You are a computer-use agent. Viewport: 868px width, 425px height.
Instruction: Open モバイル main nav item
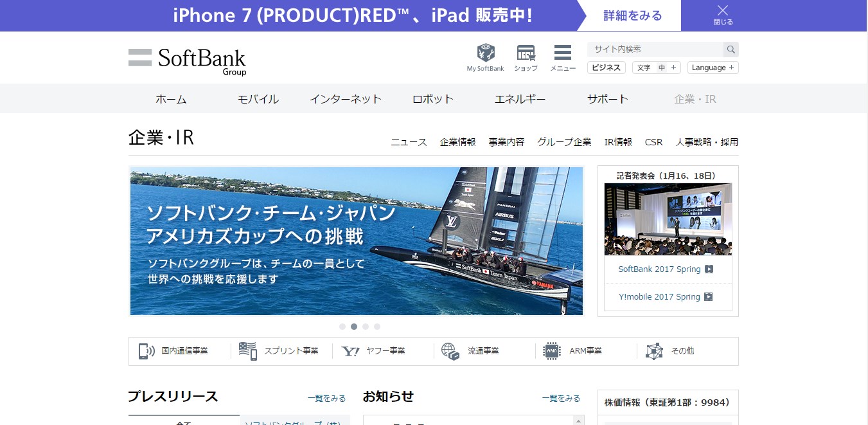pyautogui.click(x=258, y=99)
